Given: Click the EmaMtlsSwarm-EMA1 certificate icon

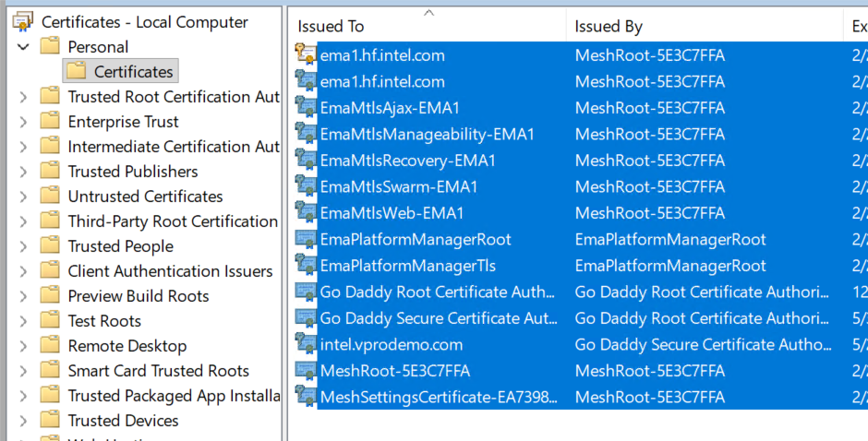Looking at the screenshot, I should 306,187.
